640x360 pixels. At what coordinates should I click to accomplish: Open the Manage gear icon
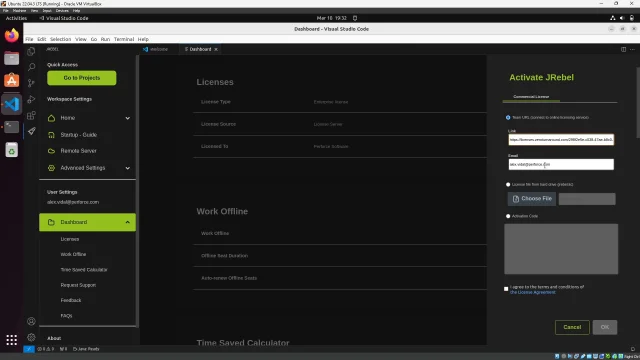31,338
